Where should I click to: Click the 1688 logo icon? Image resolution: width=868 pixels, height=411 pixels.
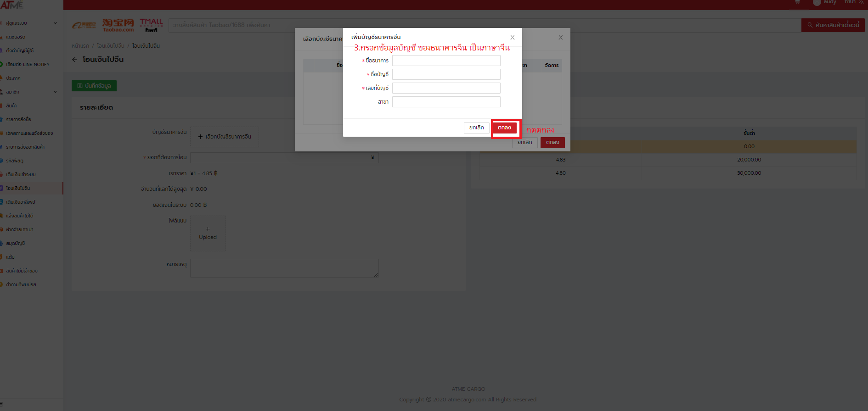[84, 25]
